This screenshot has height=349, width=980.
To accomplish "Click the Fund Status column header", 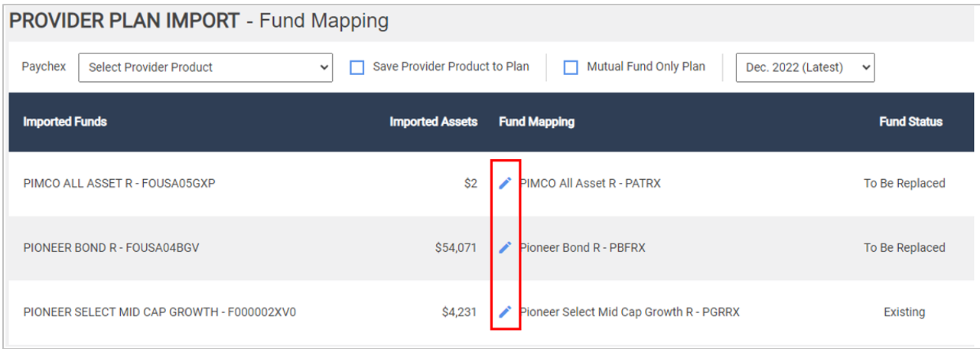I will [x=910, y=122].
